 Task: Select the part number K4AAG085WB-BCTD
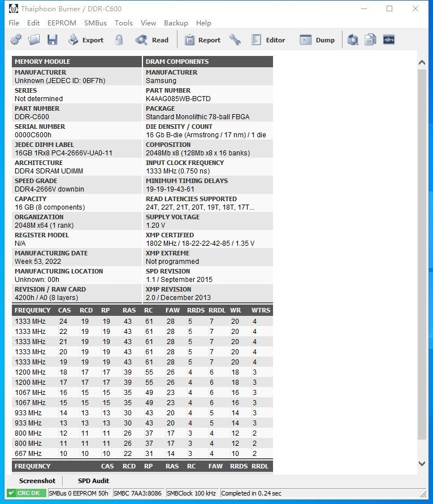coord(178,99)
